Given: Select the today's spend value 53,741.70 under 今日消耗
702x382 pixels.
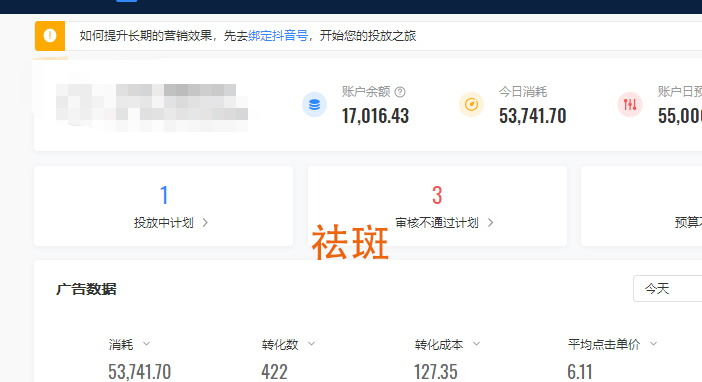Looking at the screenshot, I should [x=533, y=116].
